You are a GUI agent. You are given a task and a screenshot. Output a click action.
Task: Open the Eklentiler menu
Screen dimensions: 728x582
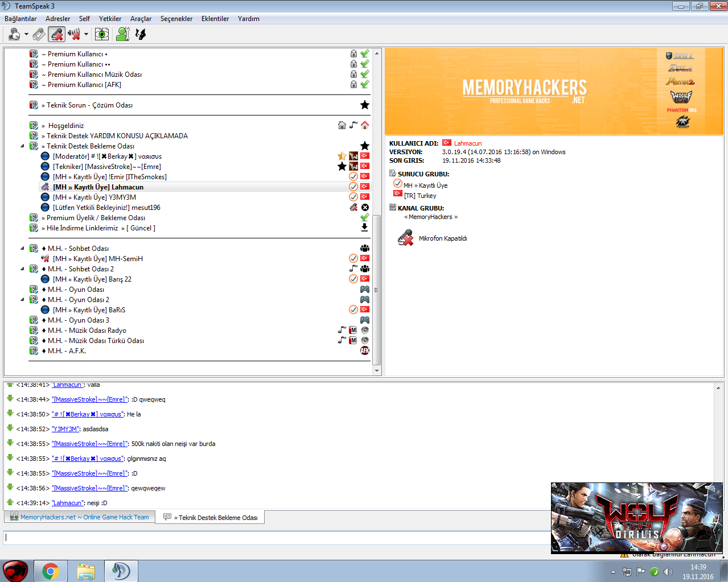click(x=215, y=19)
